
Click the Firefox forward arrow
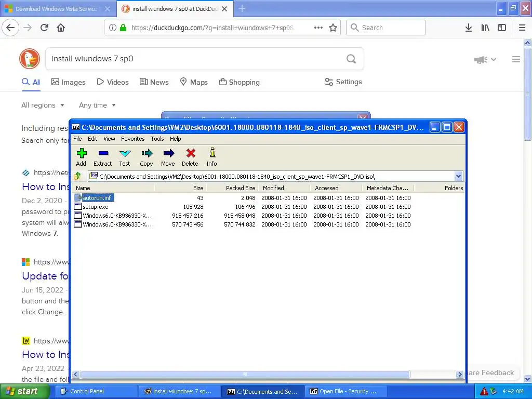click(x=28, y=28)
